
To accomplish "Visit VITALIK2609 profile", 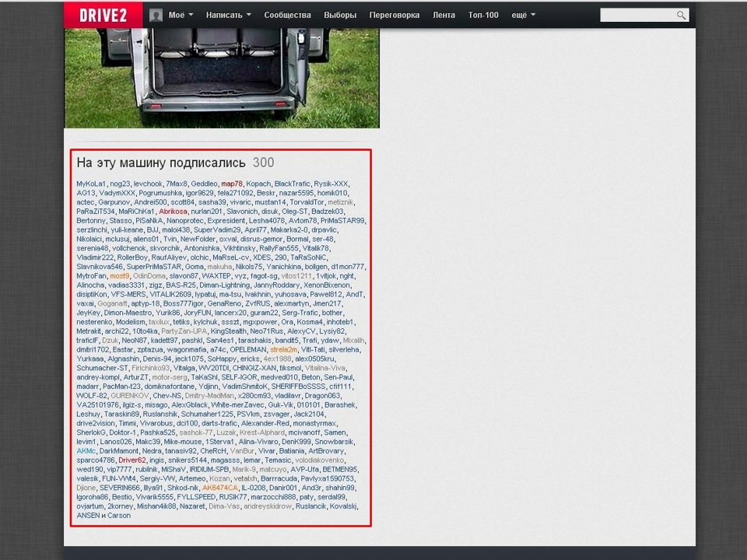I will (x=170, y=294).
